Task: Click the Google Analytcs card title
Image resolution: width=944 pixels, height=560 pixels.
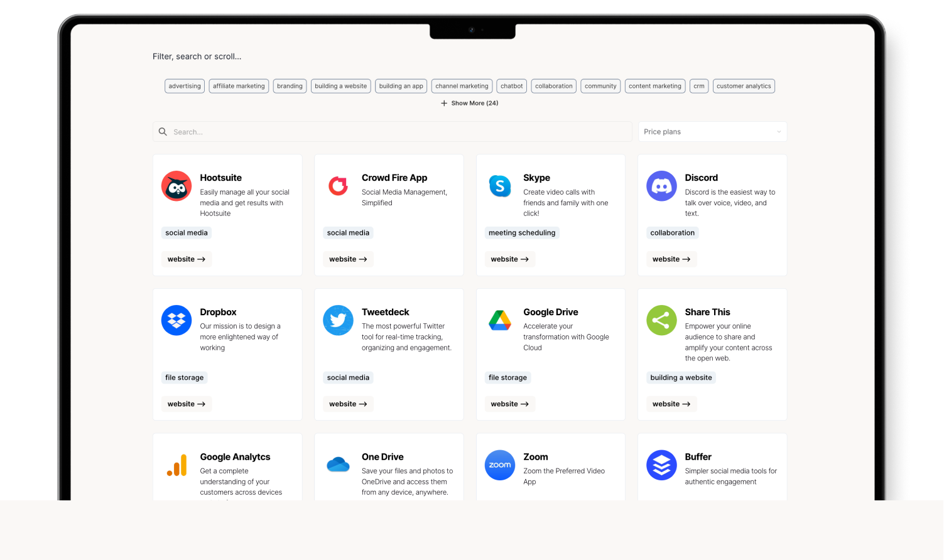Action: [236, 457]
